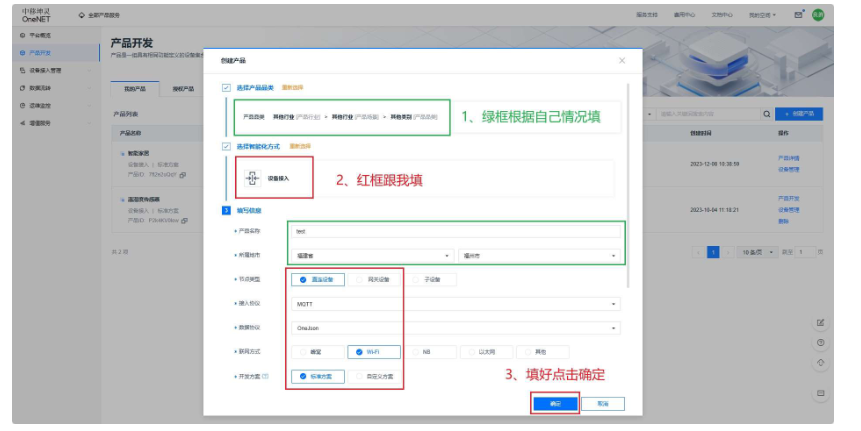Select the Wi-Fi networking option

pos(374,352)
